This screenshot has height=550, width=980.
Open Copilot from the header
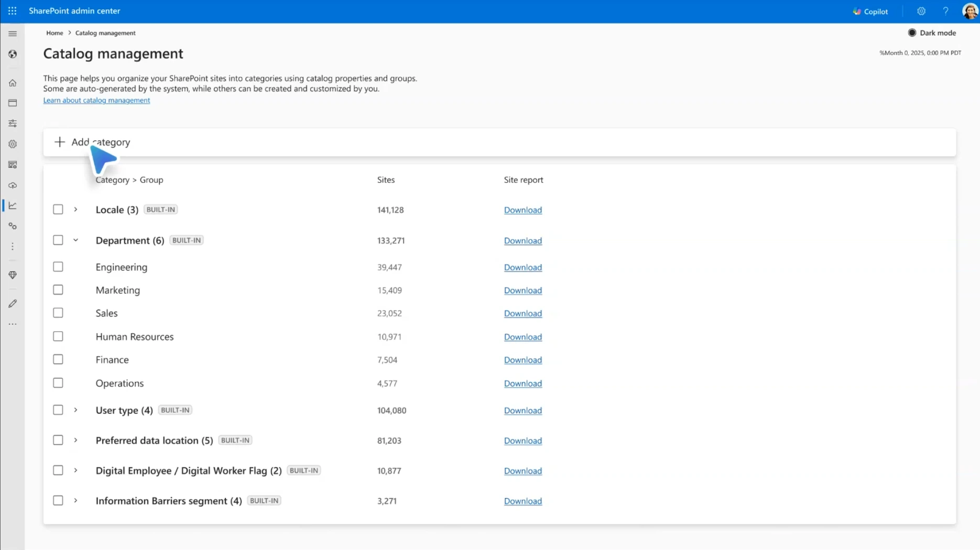[x=870, y=12]
